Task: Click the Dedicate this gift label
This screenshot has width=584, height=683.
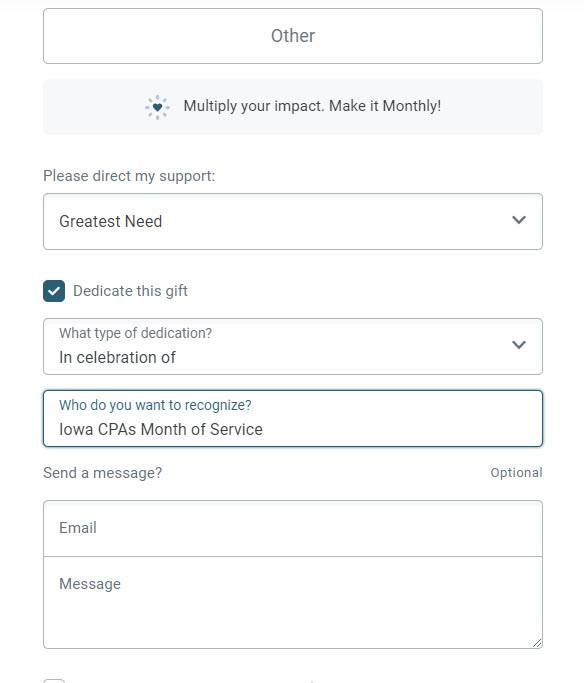Action: click(x=130, y=291)
